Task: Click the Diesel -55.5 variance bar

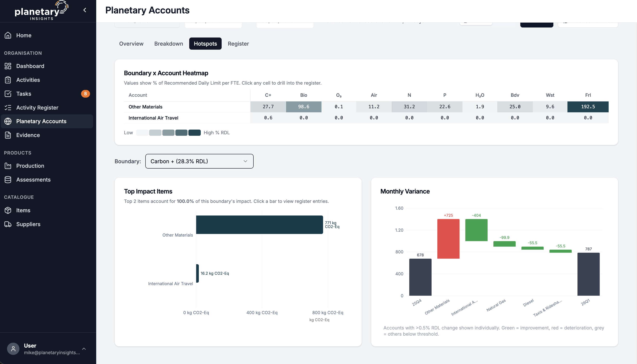Action: point(532,248)
